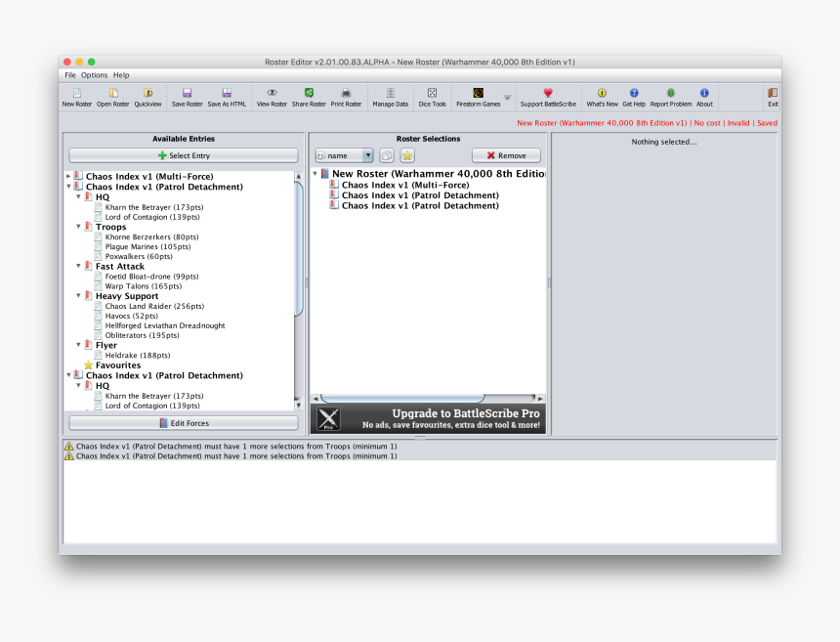Viewport: 840px width, 642px height.
Task: Click the Roster Selections horizontal scrollbar
Action: [x=402, y=398]
